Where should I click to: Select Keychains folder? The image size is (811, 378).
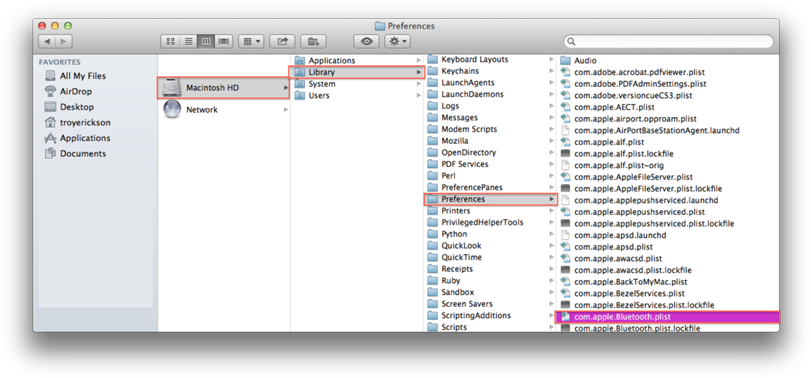(490, 71)
